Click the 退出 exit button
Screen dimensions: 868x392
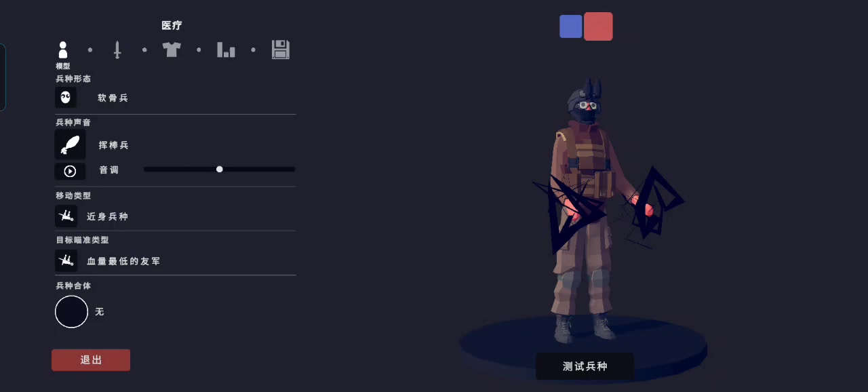(91, 360)
